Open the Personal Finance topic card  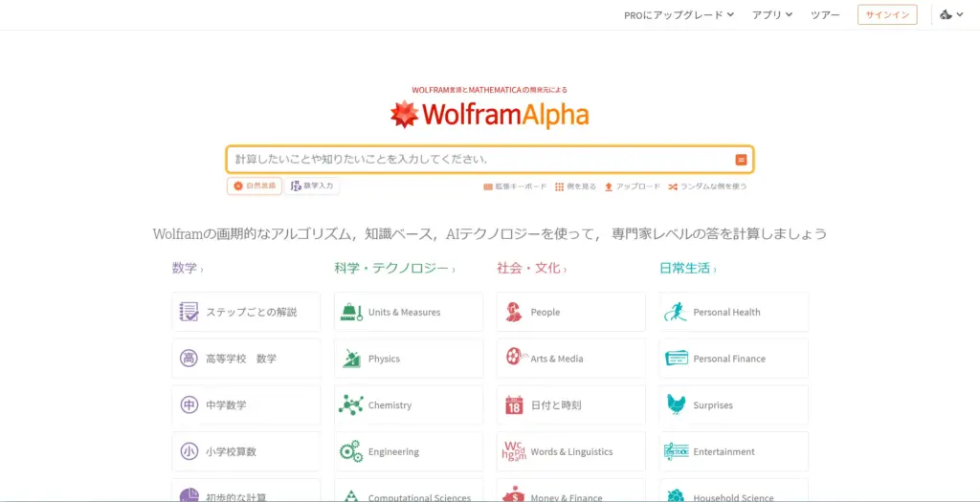pyautogui.click(x=734, y=359)
